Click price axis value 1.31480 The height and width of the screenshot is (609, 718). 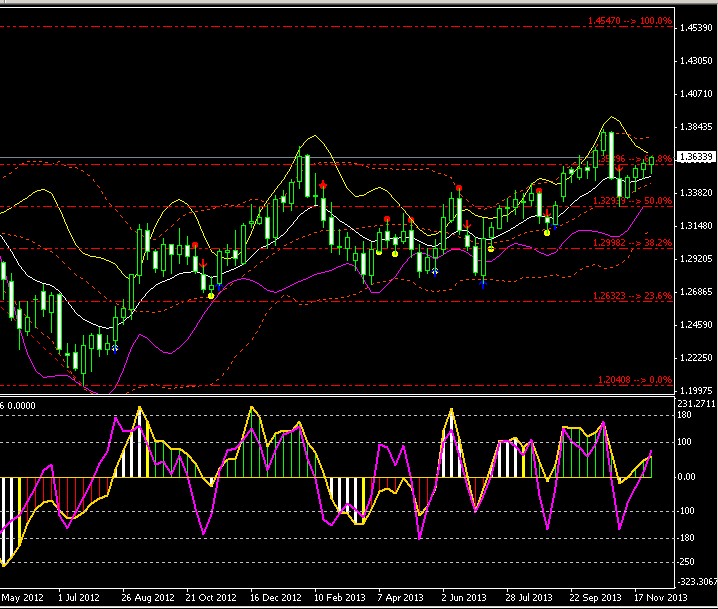[x=696, y=226]
